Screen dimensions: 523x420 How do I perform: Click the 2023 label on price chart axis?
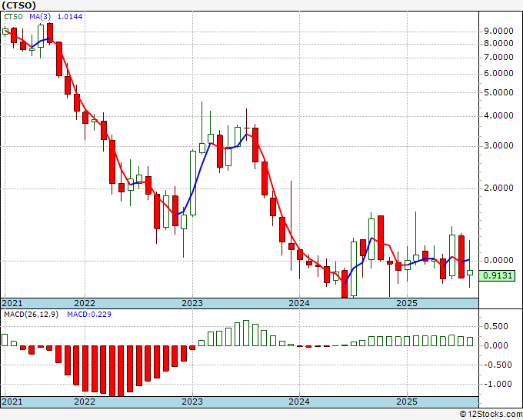pyautogui.click(x=192, y=303)
